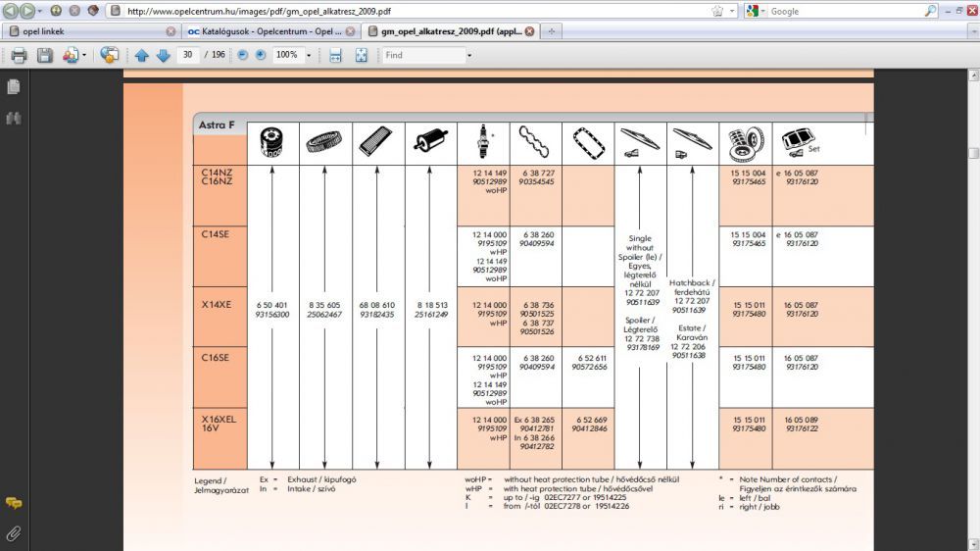The width and height of the screenshot is (980, 551).
Task: Click 'Hatchback / ferdehátú' wiper text
Action: tap(692, 287)
